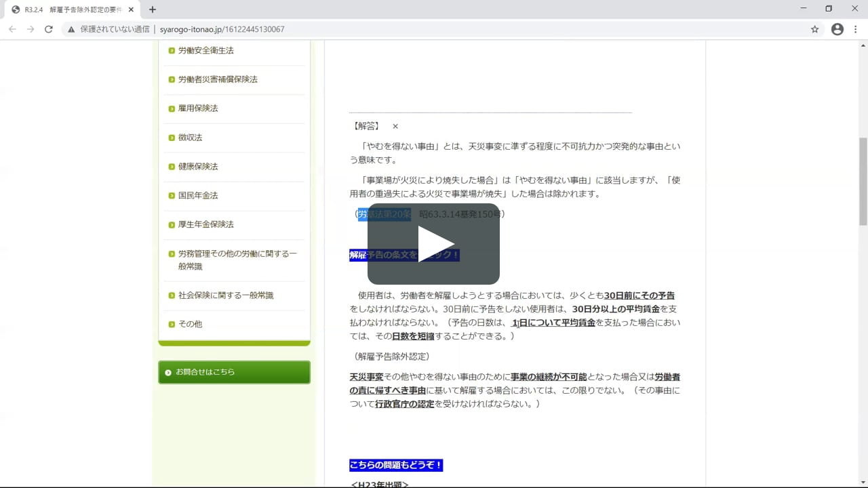
Task: Click the scrollbar up arrow
Action: pyautogui.click(x=863, y=45)
